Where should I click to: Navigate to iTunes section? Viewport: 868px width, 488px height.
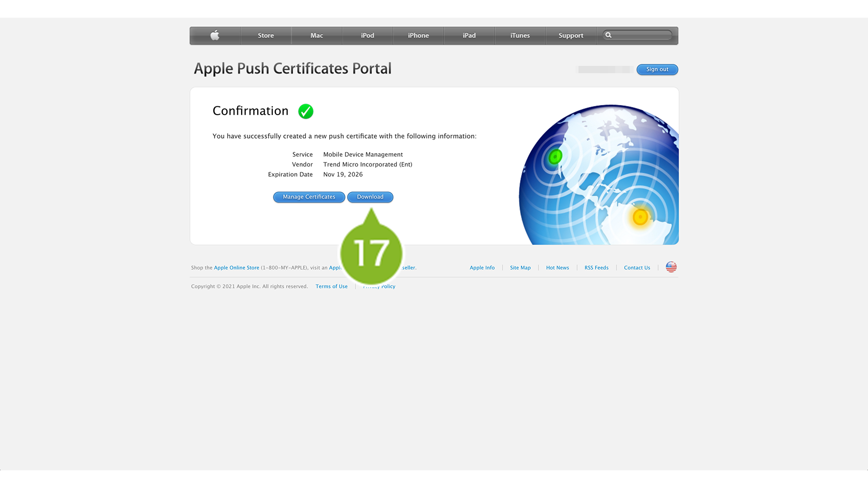[520, 36]
